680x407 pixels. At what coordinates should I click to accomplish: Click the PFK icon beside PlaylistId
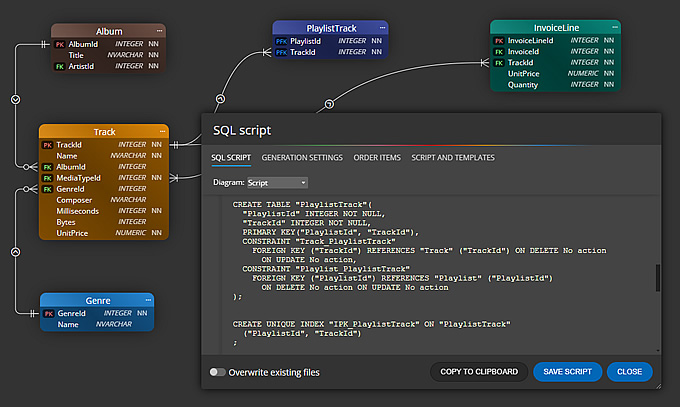coord(281,41)
